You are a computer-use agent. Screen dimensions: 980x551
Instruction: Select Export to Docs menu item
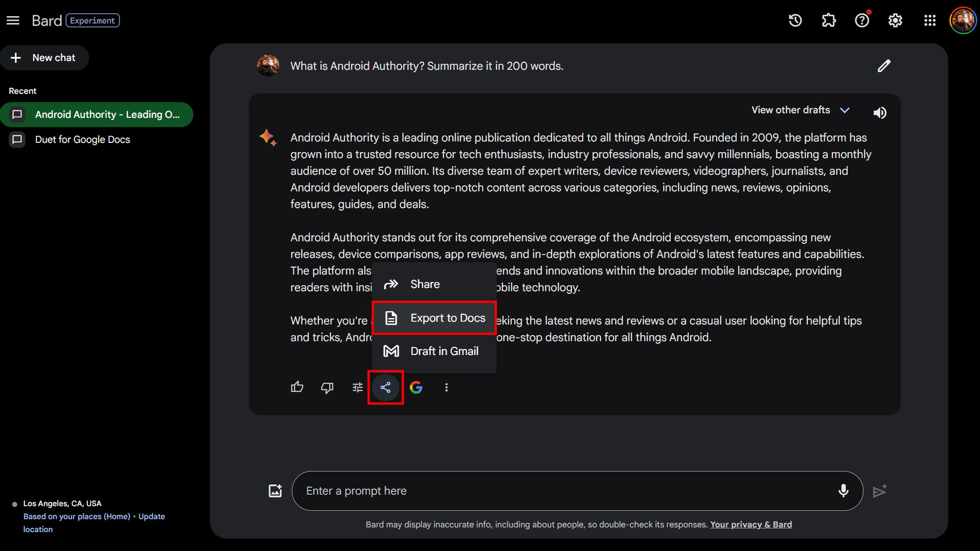click(x=434, y=318)
